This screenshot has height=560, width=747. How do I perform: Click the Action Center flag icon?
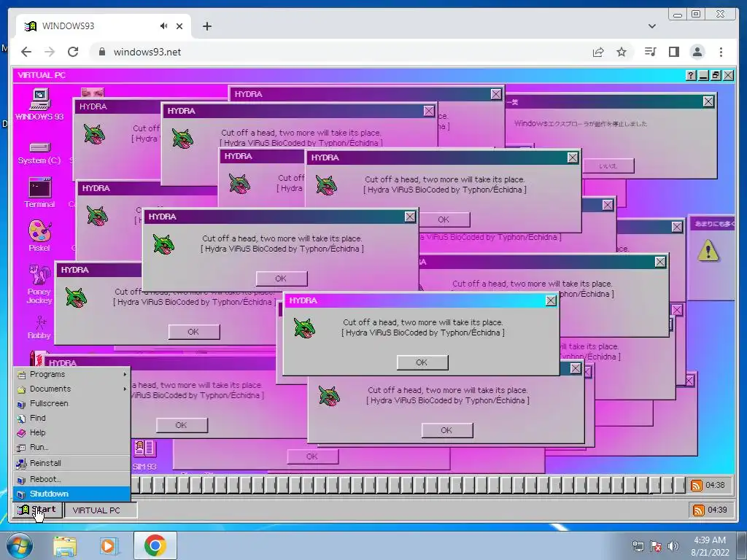pyautogui.click(x=656, y=546)
